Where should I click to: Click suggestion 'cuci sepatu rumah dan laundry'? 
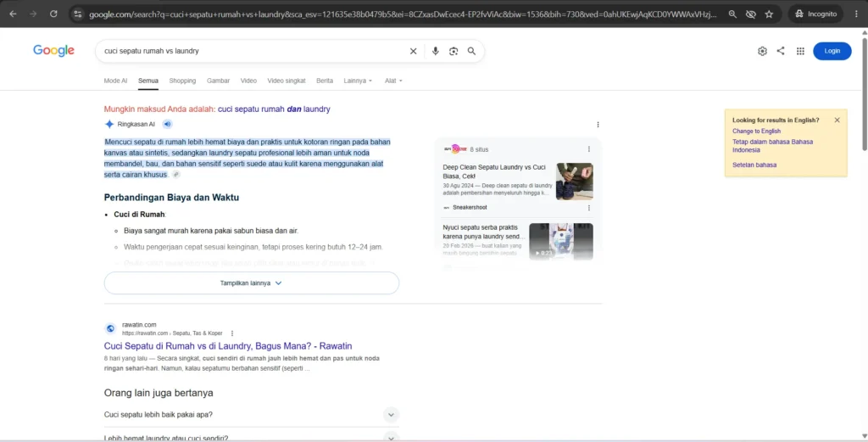point(274,109)
